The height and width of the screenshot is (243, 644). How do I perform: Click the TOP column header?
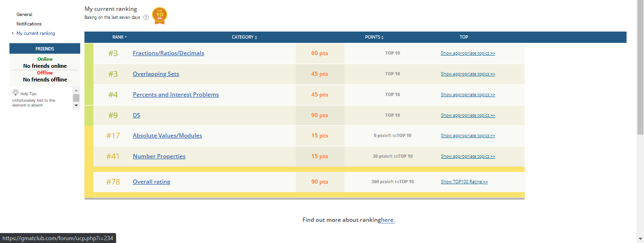click(x=464, y=37)
